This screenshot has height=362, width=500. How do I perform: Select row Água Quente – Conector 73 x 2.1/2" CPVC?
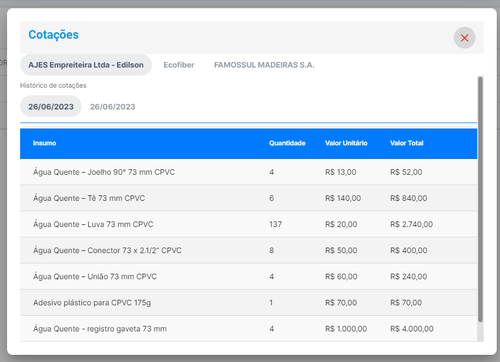click(249, 250)
